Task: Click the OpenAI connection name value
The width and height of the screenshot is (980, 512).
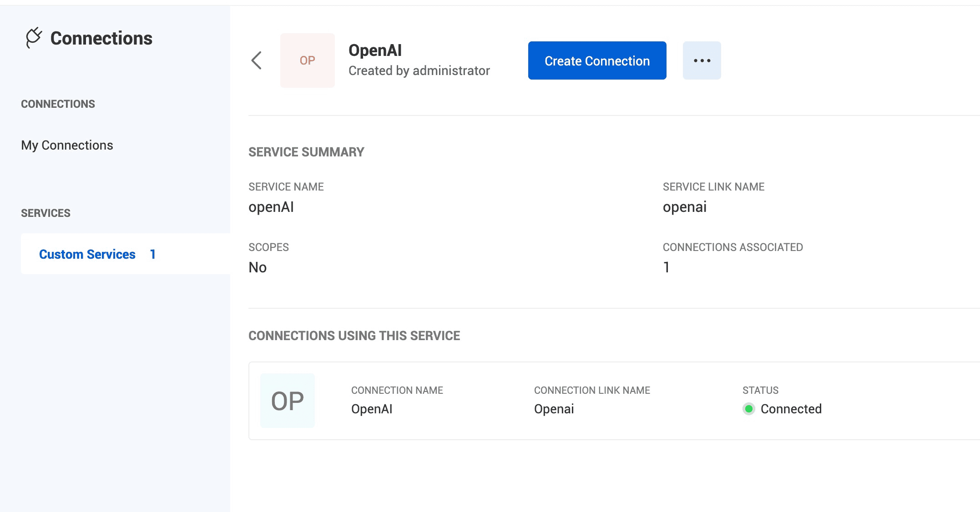Action: click(x=372, y=409)
